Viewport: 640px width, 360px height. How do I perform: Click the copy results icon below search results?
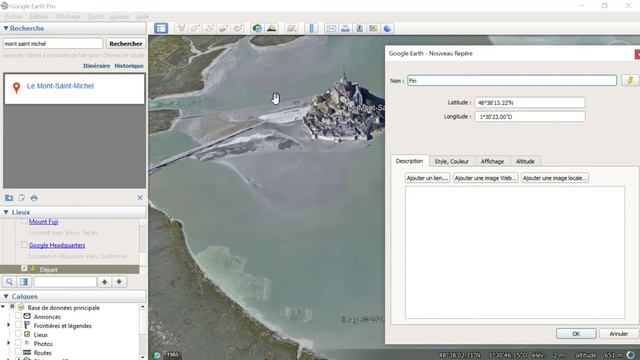coord(21,198)
